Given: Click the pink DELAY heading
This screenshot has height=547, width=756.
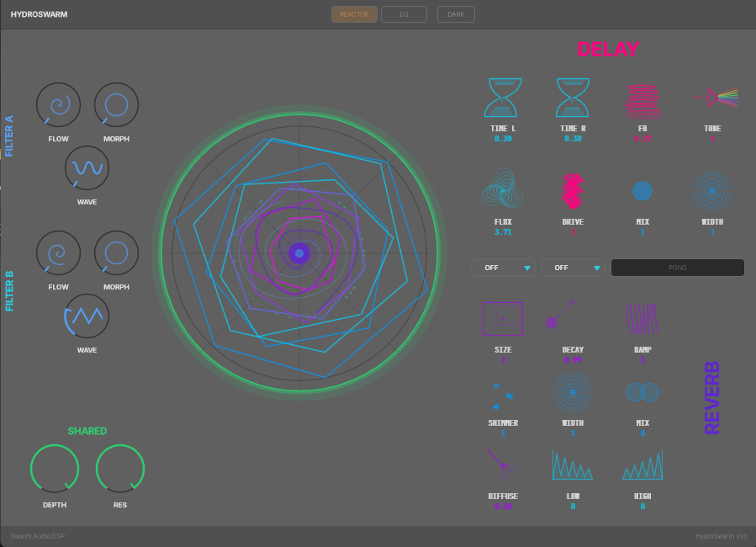Looking at the screenshot, I should click(x=607, y=49).
